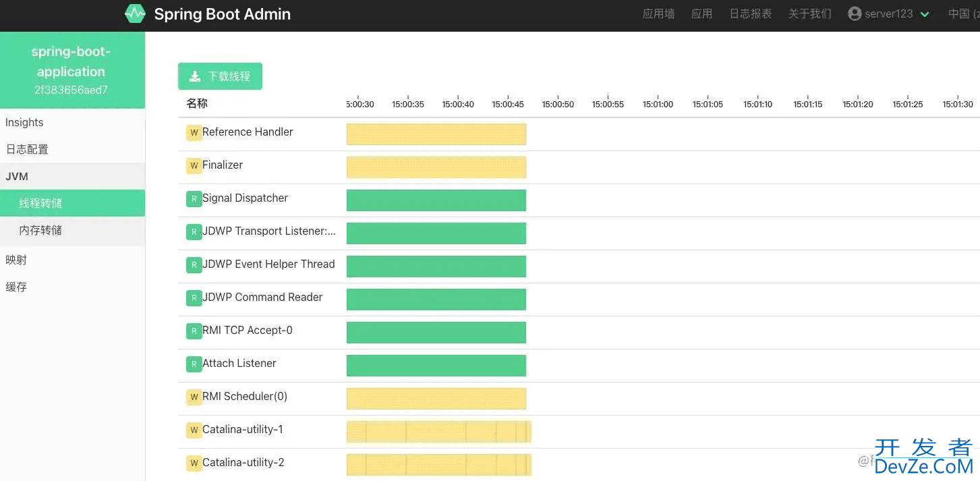This screenshot has height=481, width=980.
Task: Select 缓存 in the sidebar
Action: coord(72,287)
